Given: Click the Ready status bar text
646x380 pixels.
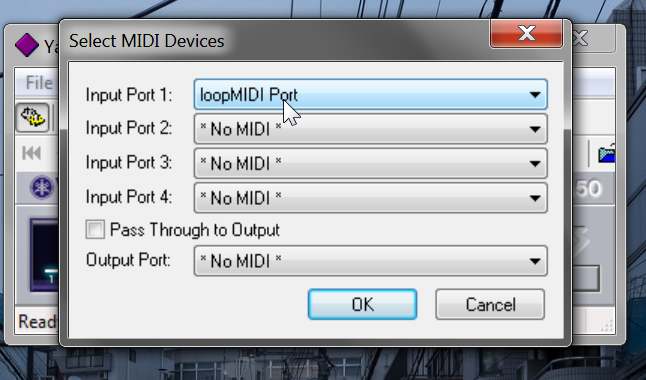Looking at the screenshot, I should coord(37,321).
